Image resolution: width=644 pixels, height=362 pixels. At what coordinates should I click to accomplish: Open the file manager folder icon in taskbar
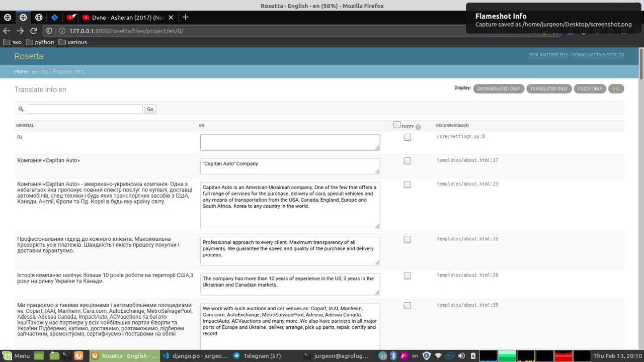pos(55,355)
